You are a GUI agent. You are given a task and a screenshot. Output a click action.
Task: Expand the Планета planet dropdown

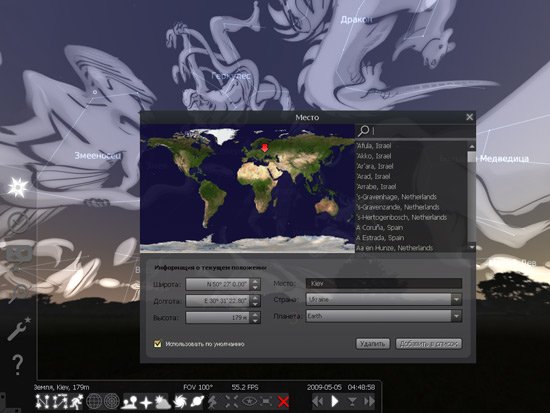(x=456, y=316)
